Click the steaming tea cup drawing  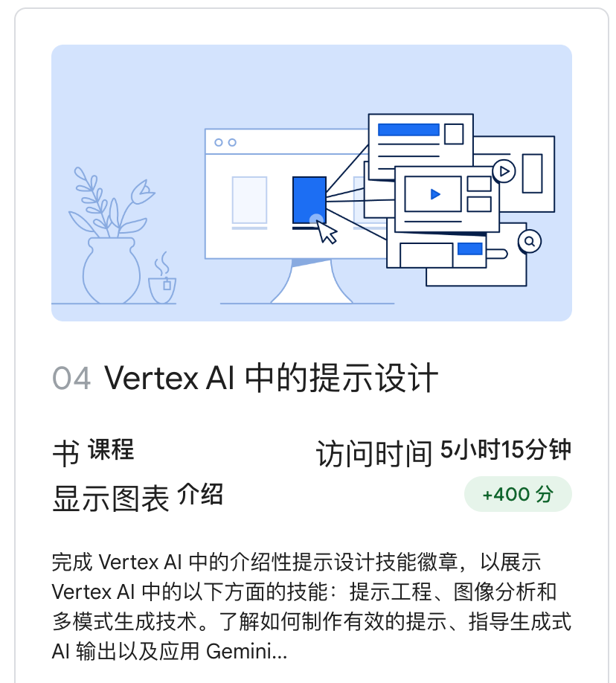(162, 279)
